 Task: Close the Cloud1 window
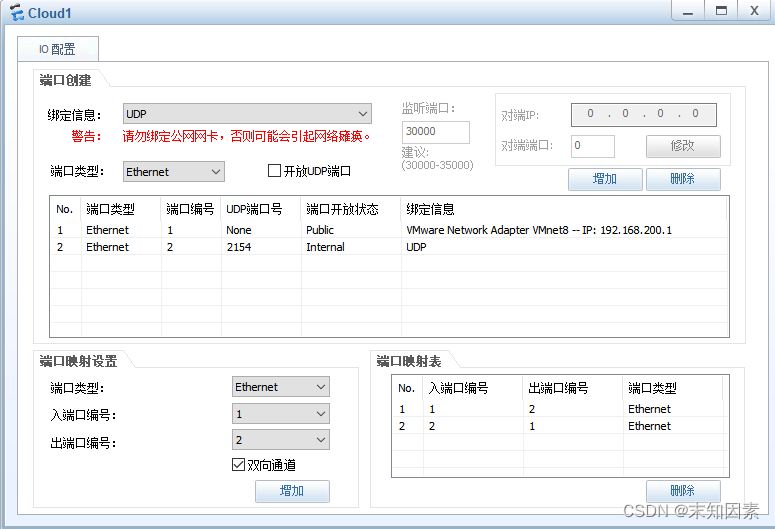point(754,10)
